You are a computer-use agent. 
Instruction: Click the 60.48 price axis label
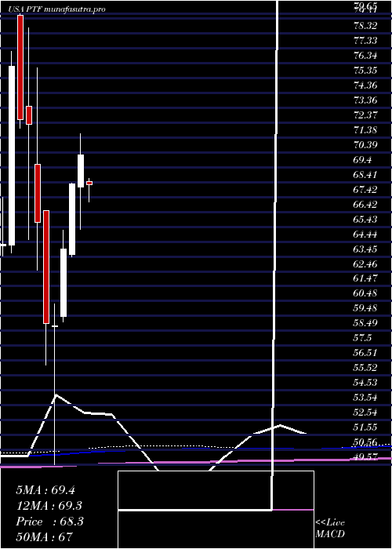pyautogui.click(x=365, y=293)
